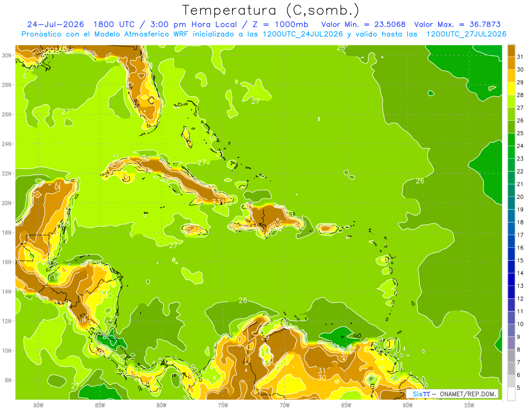Click the "22N" latitude axis label
Viewport: 532px width, 411px height.
(x=7, y=173)
